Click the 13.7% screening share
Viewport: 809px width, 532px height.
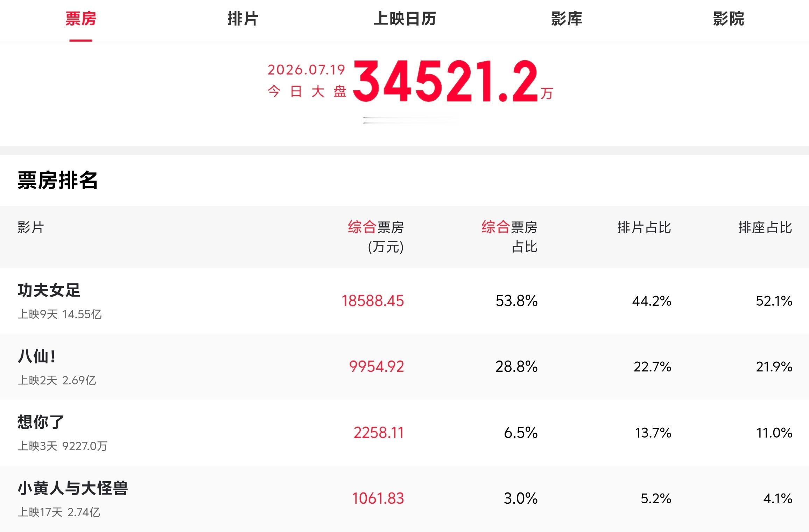[653, 433]
